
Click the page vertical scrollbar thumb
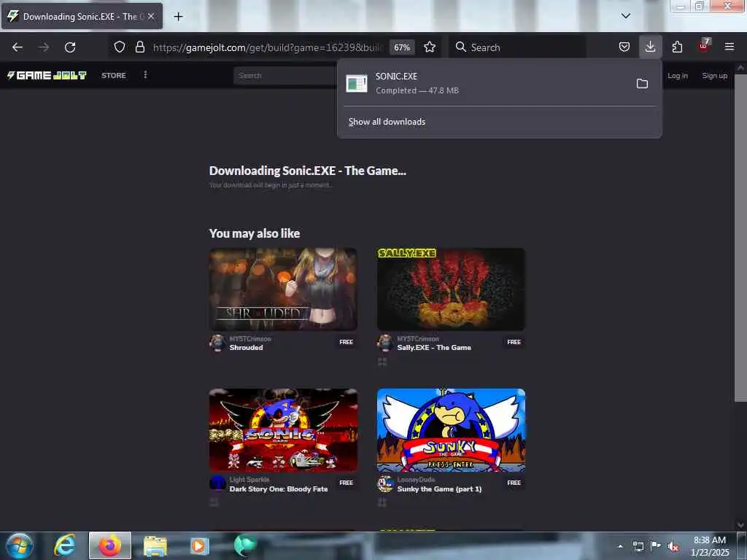tap(740, 237)
